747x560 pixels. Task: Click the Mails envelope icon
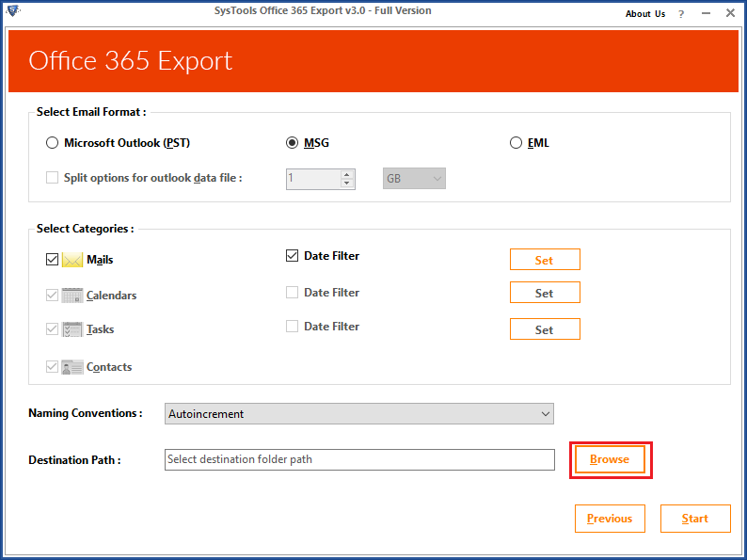(x=72, y=260)
